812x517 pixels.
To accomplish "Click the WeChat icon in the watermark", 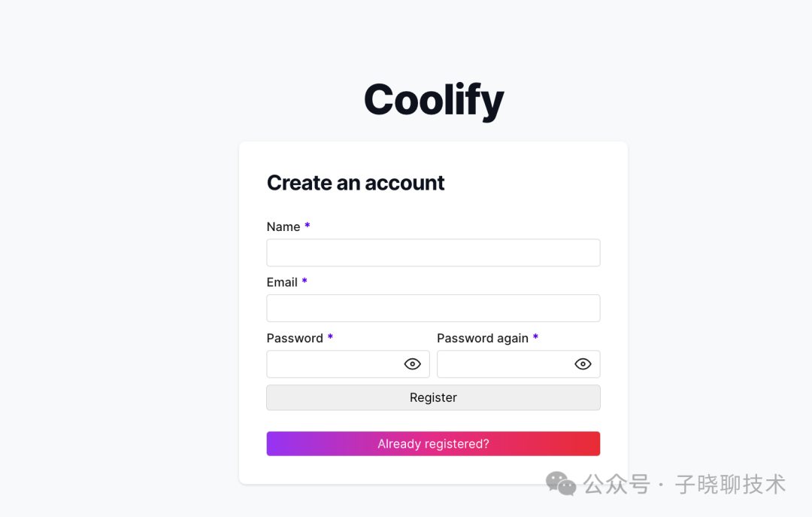I will click(x=559, y=485).
